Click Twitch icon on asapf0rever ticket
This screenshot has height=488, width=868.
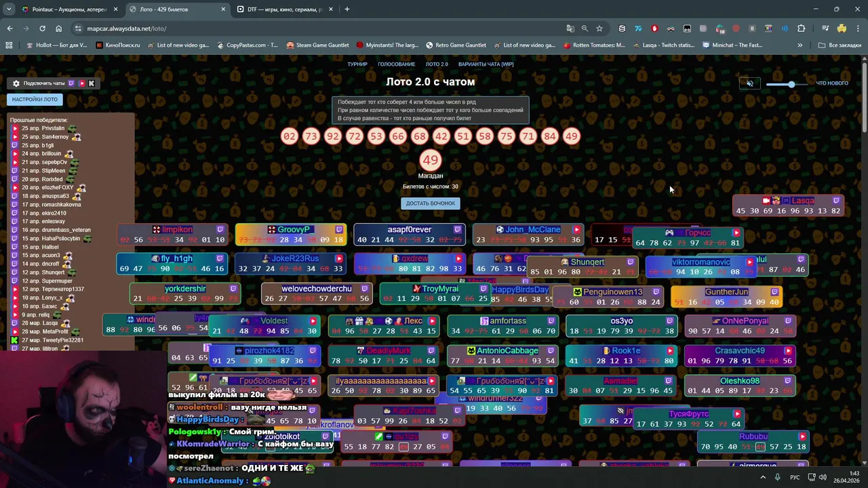[x=458, y=230]
